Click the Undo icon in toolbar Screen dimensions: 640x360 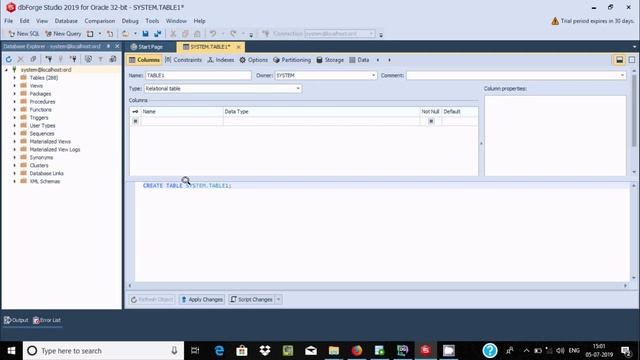pyautogui.click(x=213, y=34)
